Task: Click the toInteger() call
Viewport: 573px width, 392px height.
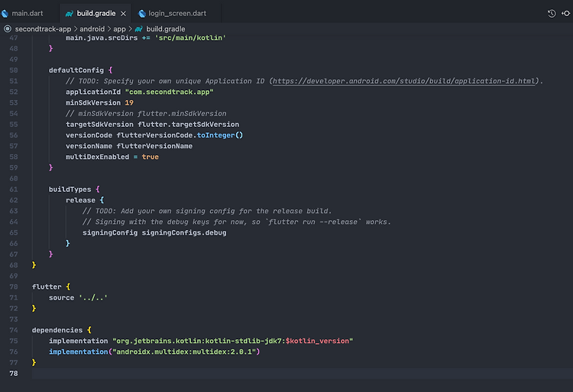Action: [220, 135]
